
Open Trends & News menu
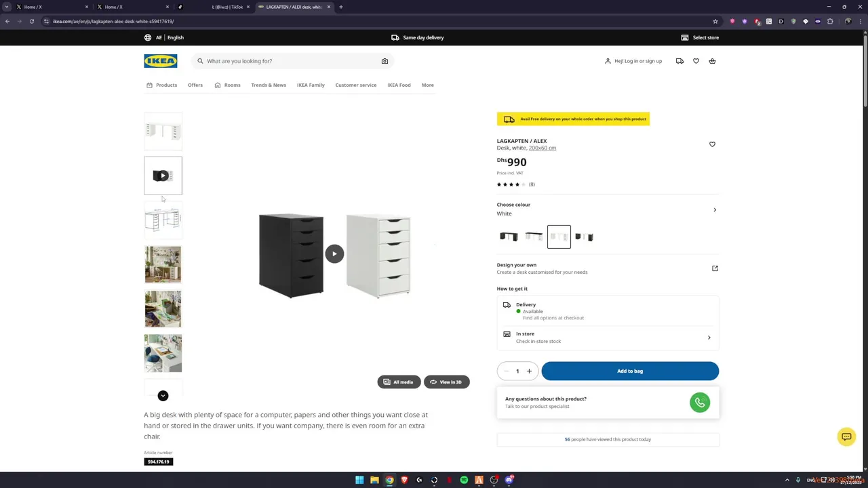point(269,85)
